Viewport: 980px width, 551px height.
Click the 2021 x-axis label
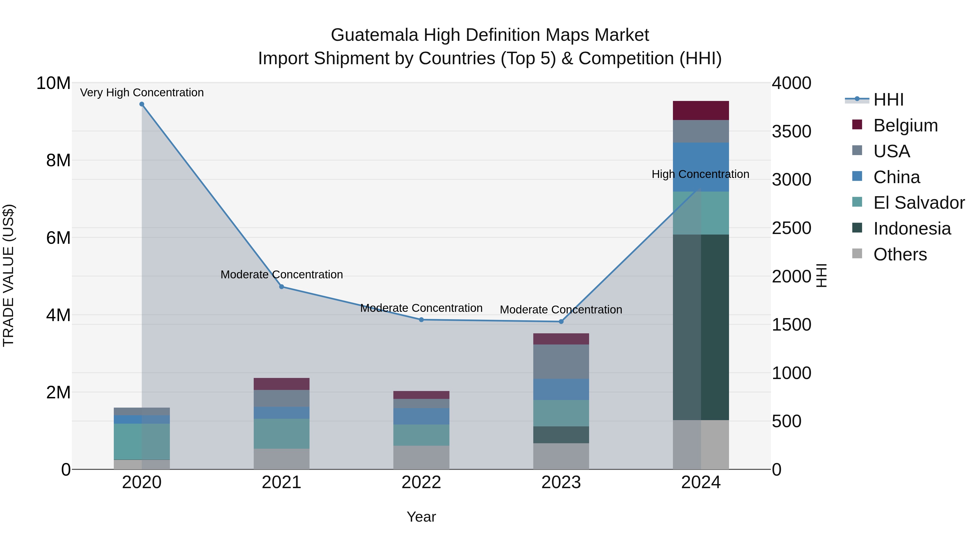[281, 482]
